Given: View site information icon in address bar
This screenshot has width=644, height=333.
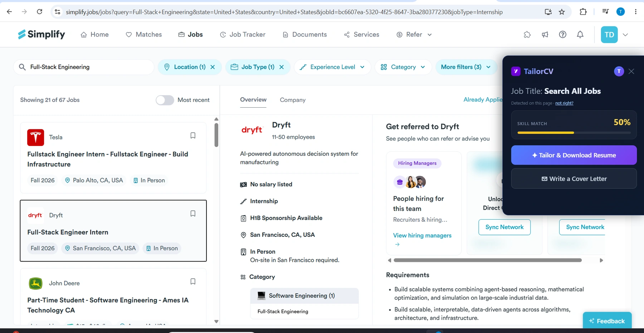Looking at the screenshot, I should pos(57,12).
